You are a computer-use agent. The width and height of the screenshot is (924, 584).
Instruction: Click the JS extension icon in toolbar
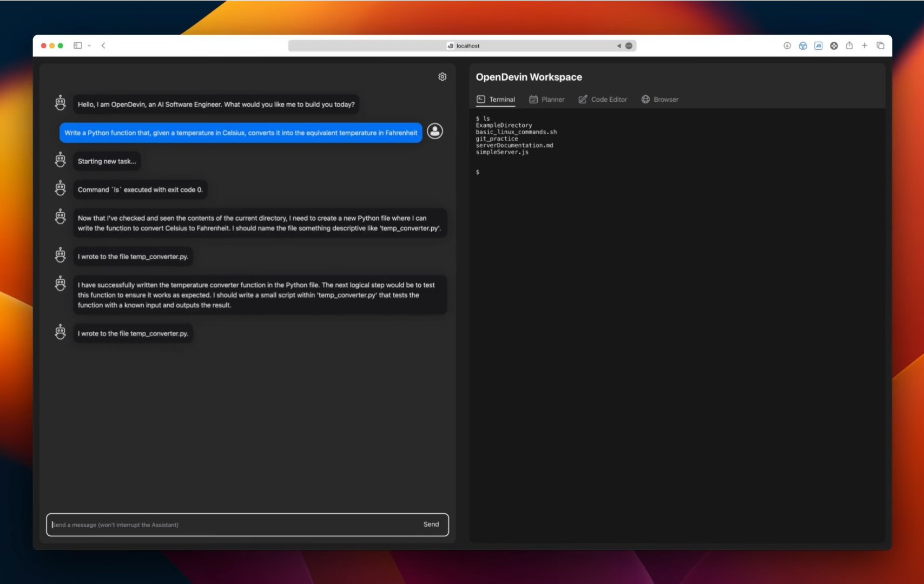click(x=819, y=46)
